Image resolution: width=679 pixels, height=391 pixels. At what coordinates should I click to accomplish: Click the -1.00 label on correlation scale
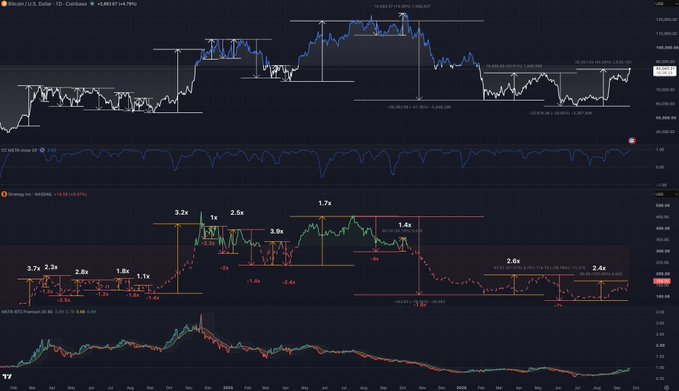pos(660,185)
